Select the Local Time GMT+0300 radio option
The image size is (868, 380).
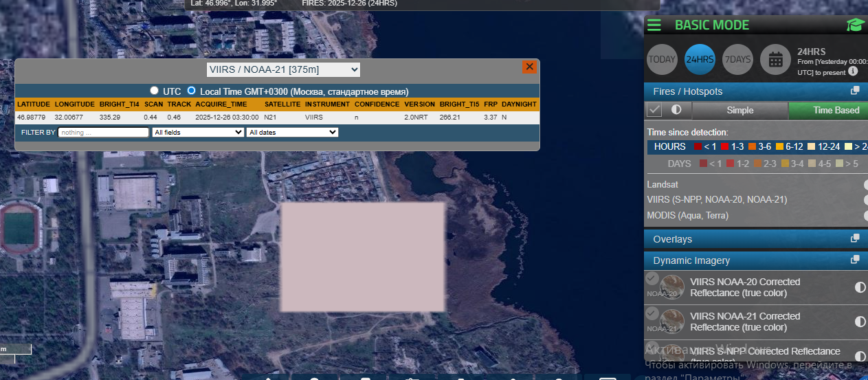coord(192,91)
